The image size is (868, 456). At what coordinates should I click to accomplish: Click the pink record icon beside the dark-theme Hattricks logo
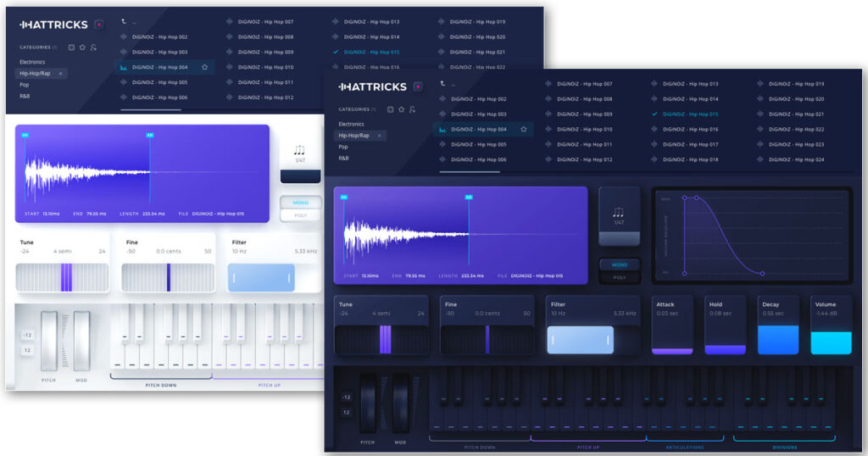[418, 87]
